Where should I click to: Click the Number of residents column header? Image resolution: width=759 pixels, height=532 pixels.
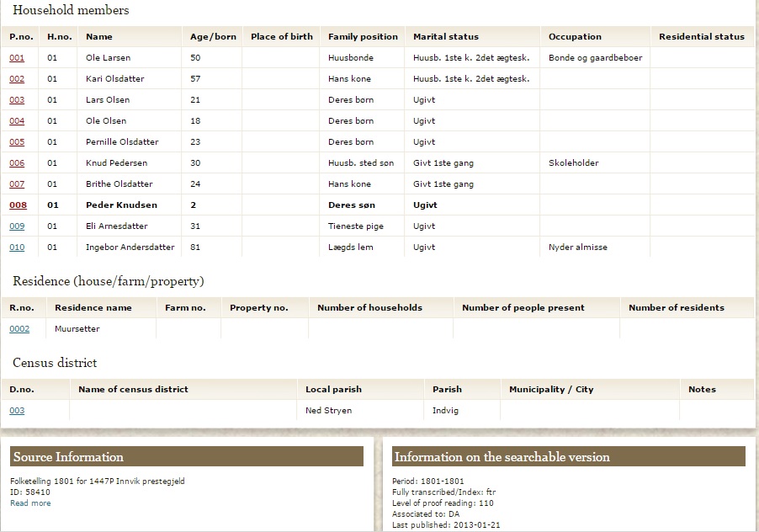pos(677,308)
